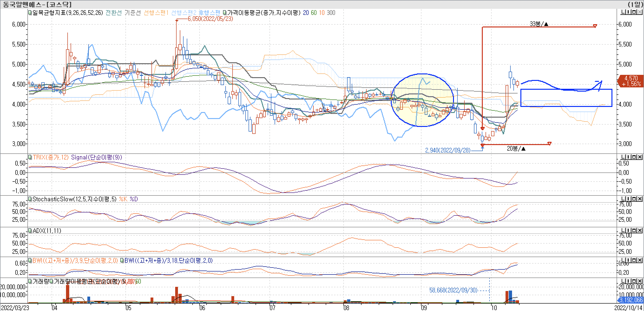Toggle the 가격이동평균 indicator box

(x=224, y=13)
